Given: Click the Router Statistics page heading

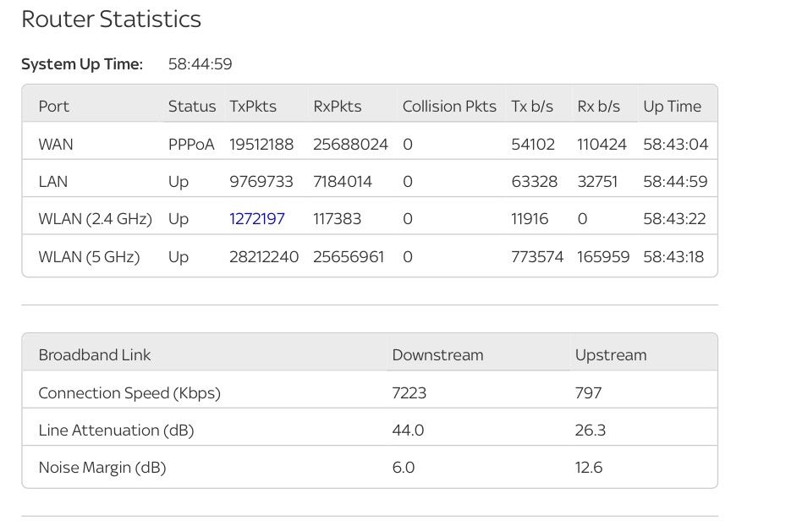Looking at the screenshot, I should tap(111, 19).
